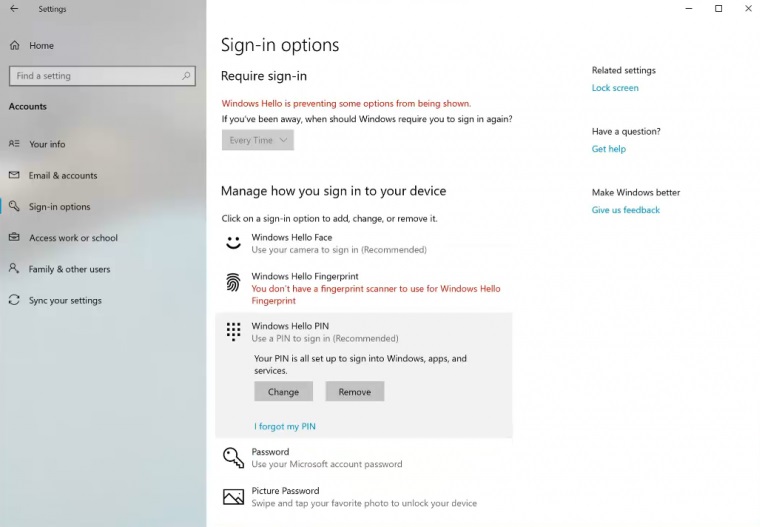Expand the Windows Hello Fingerprint option

tap(364, 288)
